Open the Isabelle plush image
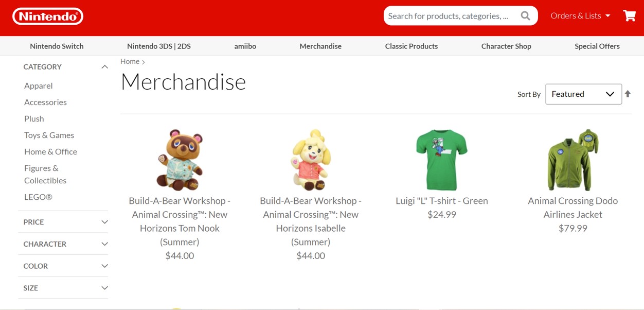Screen dimensions: 644x310 (x=311, y=160)
